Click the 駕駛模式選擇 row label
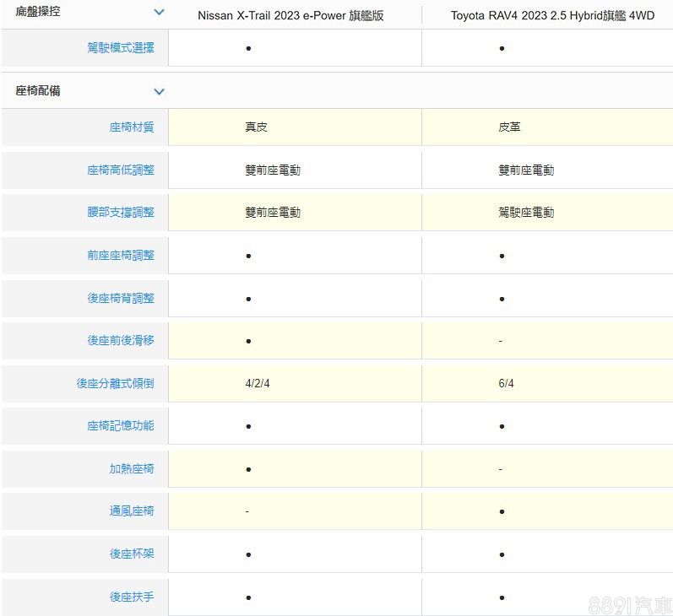Screen dimensions: 673x616 [121, 48]
